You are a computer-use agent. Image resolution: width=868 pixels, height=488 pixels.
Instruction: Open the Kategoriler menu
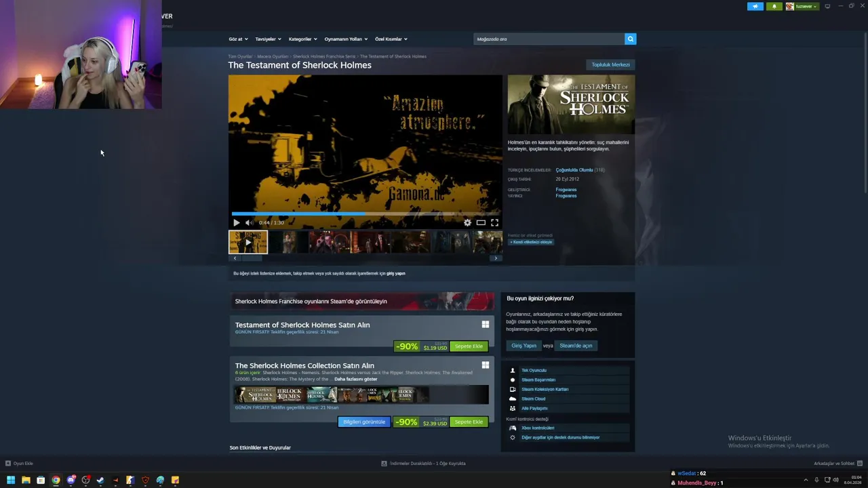click(x=302, y=39)
